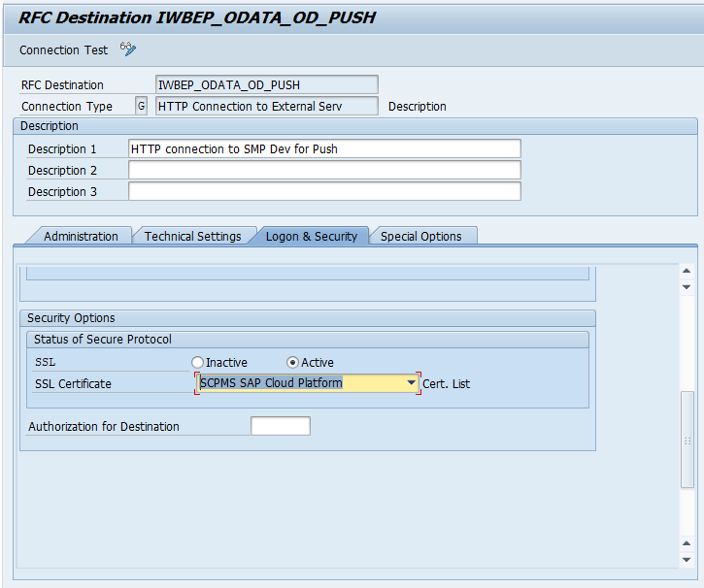The height and width of the screenshot is (588, 704).
Task: Switch to the Administration tab
Action: [x=81, y=236]
